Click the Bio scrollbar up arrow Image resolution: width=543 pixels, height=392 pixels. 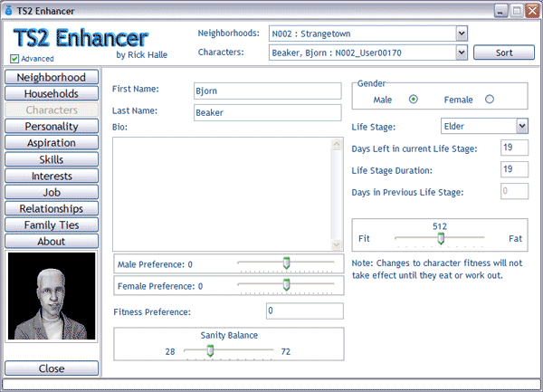pos(337,144)
